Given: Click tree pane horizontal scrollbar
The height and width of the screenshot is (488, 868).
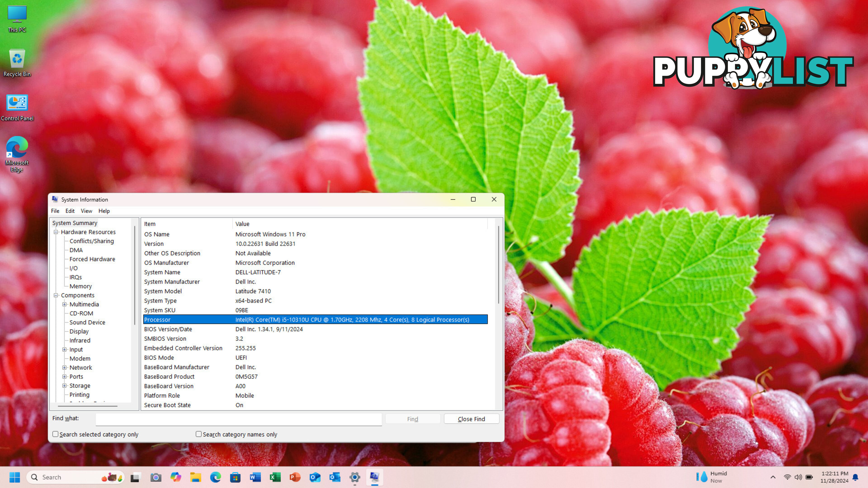Looking at the screenshot, I should [x=88, y=406].
